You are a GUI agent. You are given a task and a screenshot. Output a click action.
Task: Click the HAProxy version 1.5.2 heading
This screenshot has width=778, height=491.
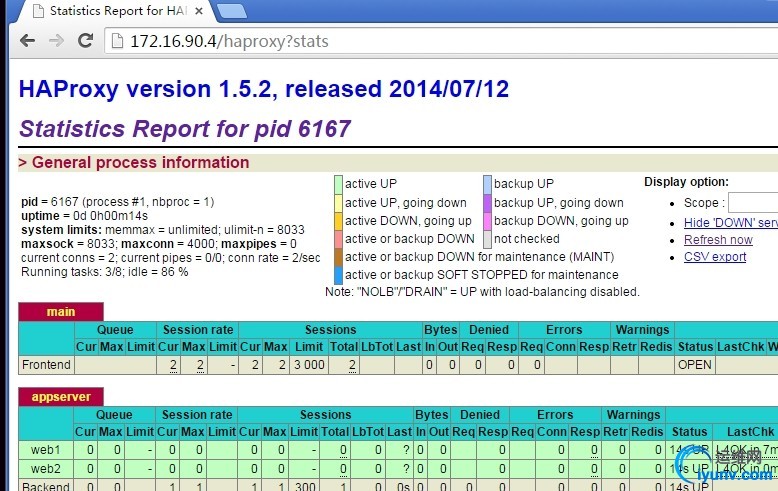click(x=263, y=89)
